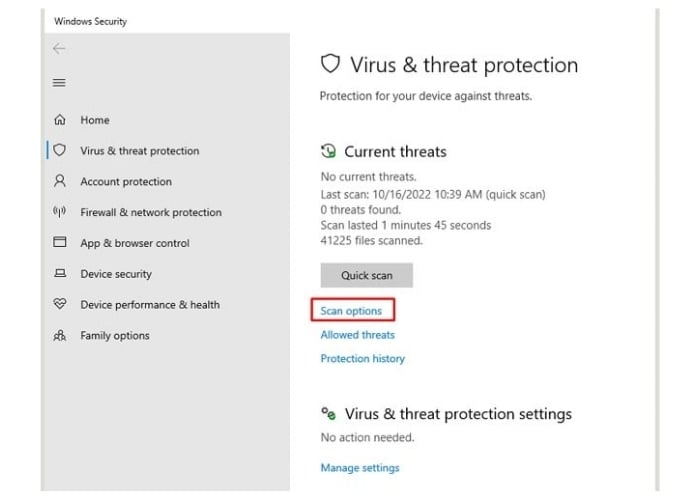
Task: Click the Home house icon
Action: point(59,120)
